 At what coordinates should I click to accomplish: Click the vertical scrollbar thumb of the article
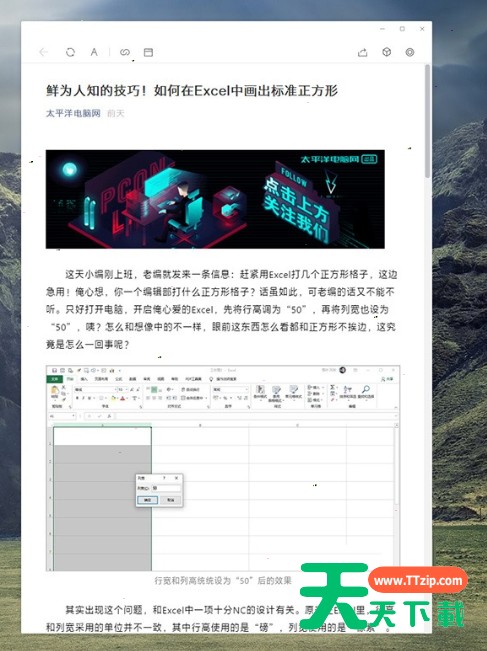(427, 121)
